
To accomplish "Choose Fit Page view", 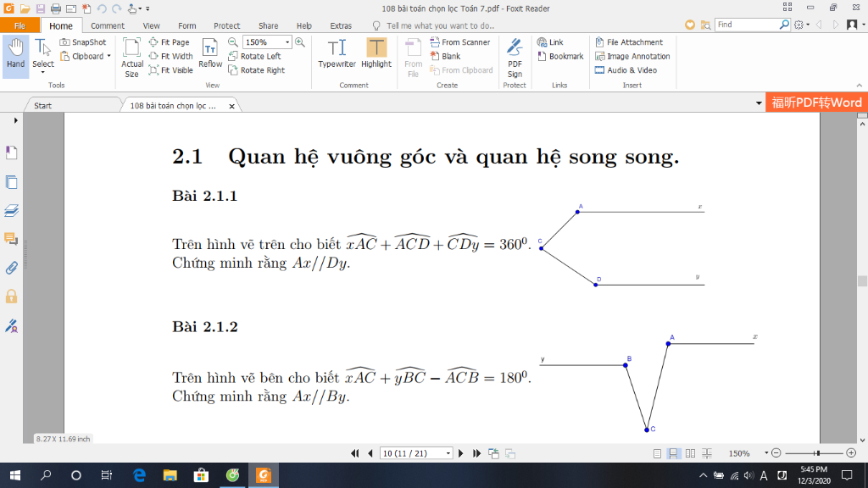I will 170,42.
